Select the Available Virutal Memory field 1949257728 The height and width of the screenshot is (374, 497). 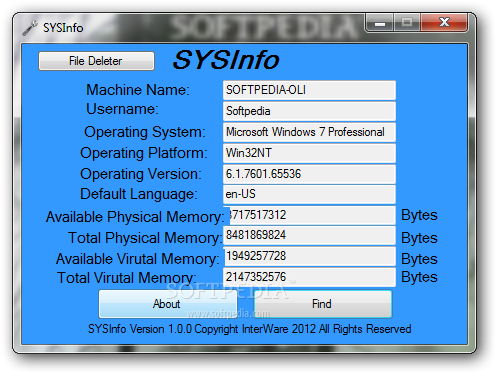pos(309,256)
